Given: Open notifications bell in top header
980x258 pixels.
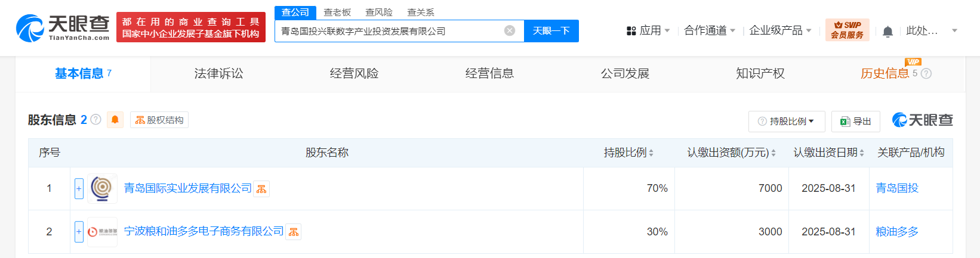Looking at the screenshot, I should (x=888, y=31).
